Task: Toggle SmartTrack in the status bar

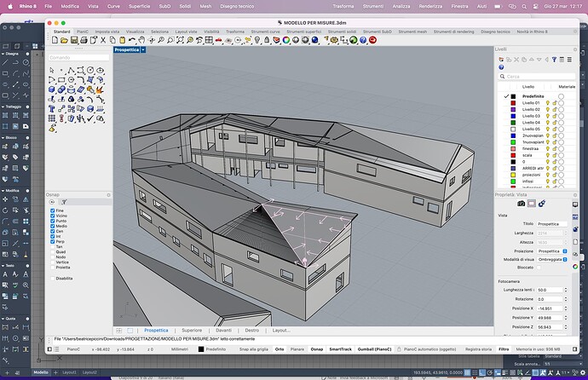Action: pos(341,349)
